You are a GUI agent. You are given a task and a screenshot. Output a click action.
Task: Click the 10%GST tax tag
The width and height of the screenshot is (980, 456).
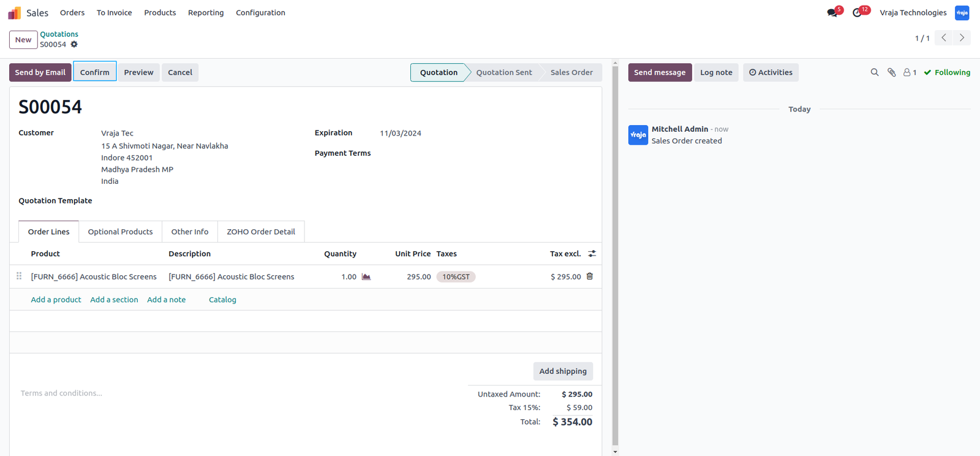[x=456, y=277]
